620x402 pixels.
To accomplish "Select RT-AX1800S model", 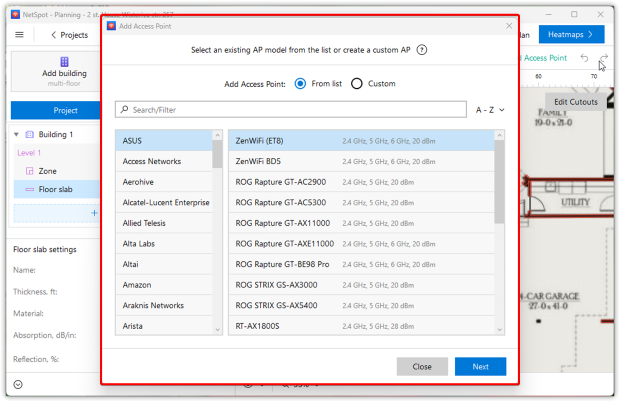I will click(x=361, y=325).
